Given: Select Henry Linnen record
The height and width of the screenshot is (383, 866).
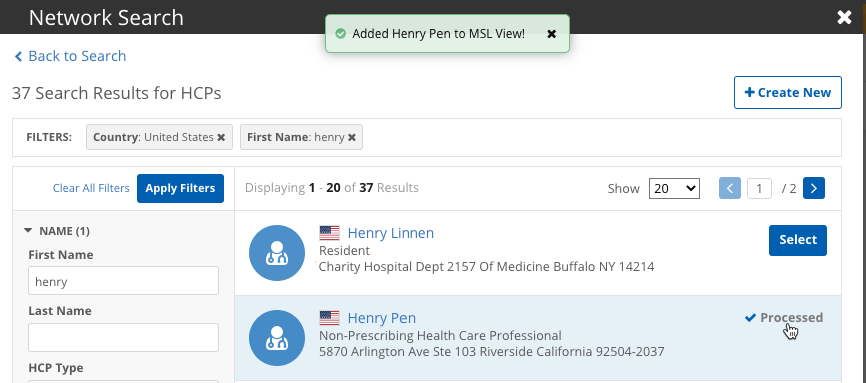Looking at the screenshot, I should (798, 240).
